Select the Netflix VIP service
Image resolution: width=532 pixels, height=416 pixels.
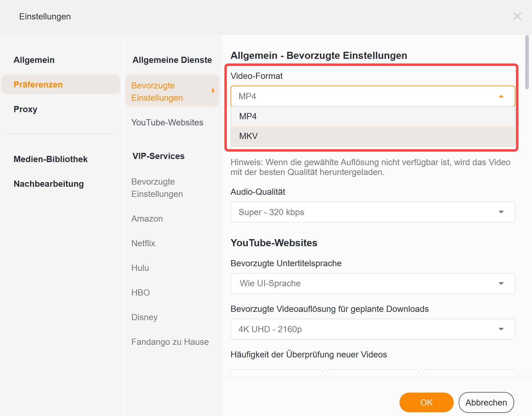point(143,243)
